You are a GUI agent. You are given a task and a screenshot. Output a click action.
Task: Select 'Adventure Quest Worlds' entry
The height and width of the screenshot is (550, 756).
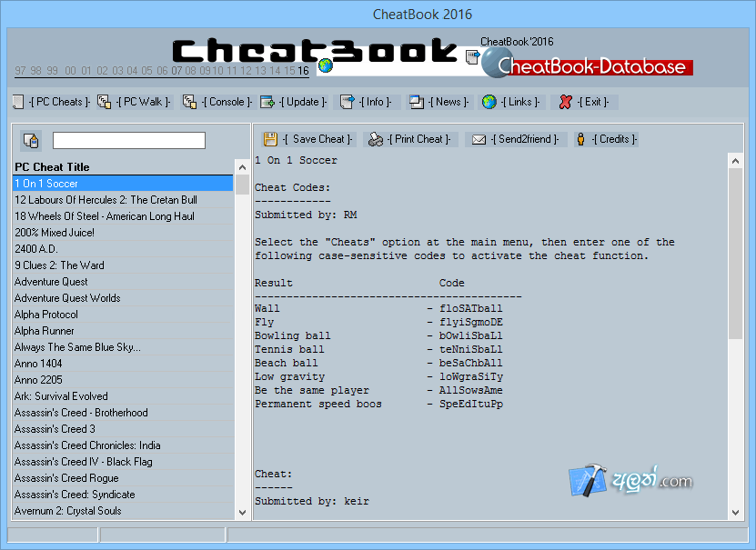click(x=123, y=298)
